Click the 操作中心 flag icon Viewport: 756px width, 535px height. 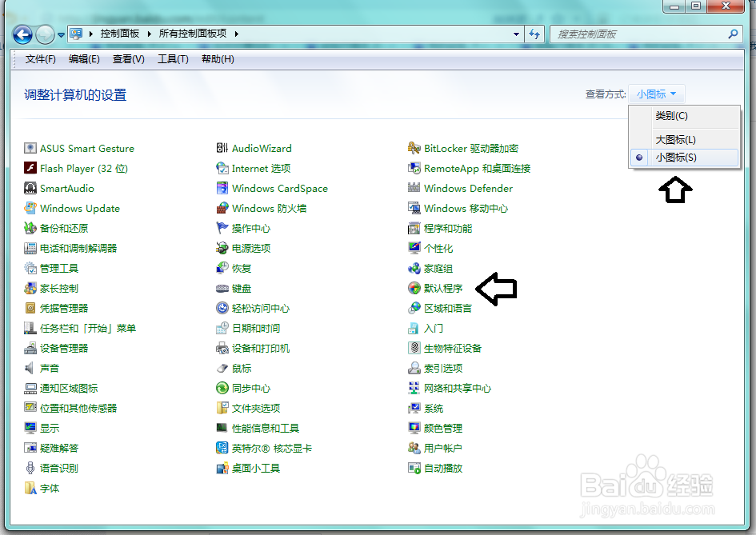tap(222, 228)
